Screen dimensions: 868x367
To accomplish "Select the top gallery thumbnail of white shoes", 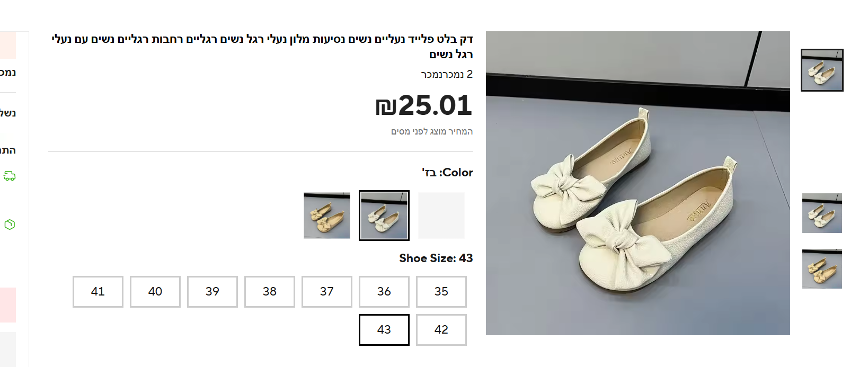I will (821, 70).
